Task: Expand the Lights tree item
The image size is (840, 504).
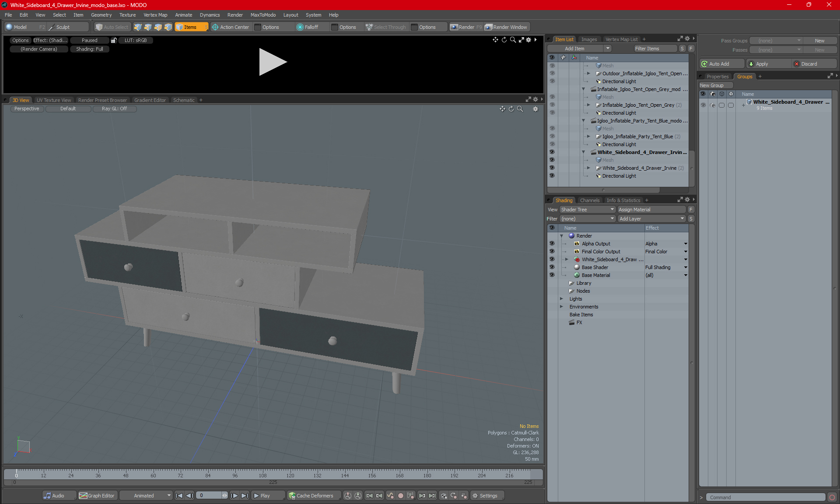Action: pyautogui.click(x=562, y=299)
